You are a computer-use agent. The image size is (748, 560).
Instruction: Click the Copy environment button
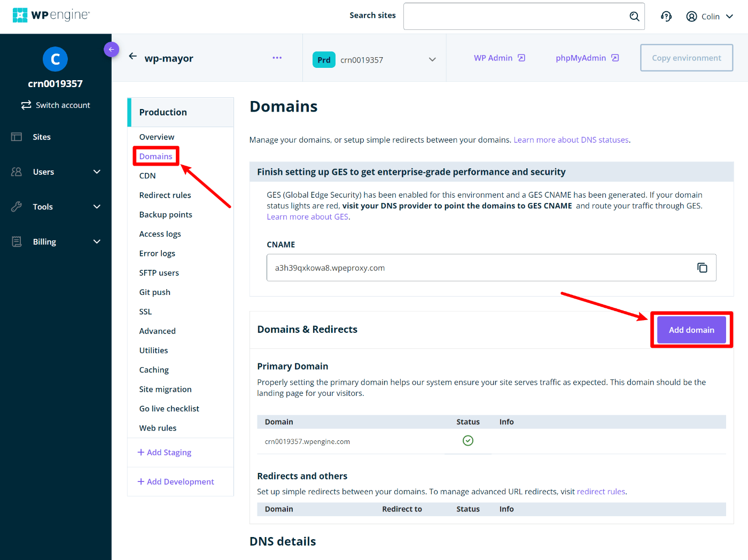click(687, 58)
